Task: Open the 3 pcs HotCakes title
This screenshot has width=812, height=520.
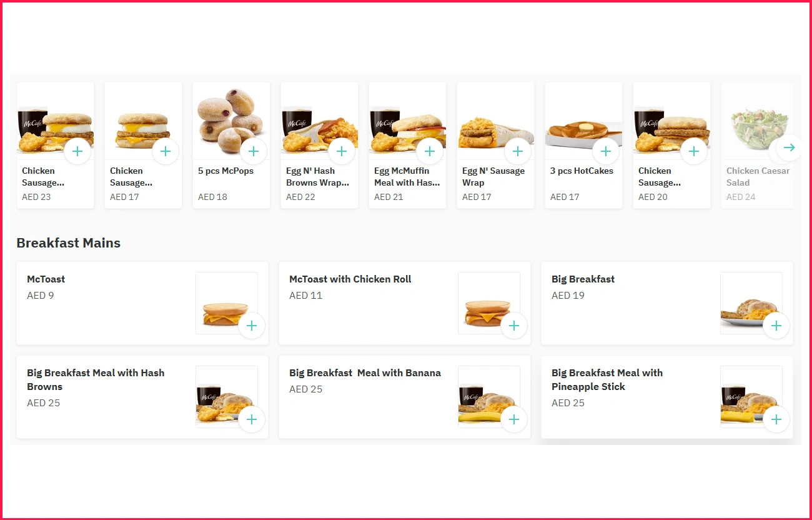Action: (582, 171)
